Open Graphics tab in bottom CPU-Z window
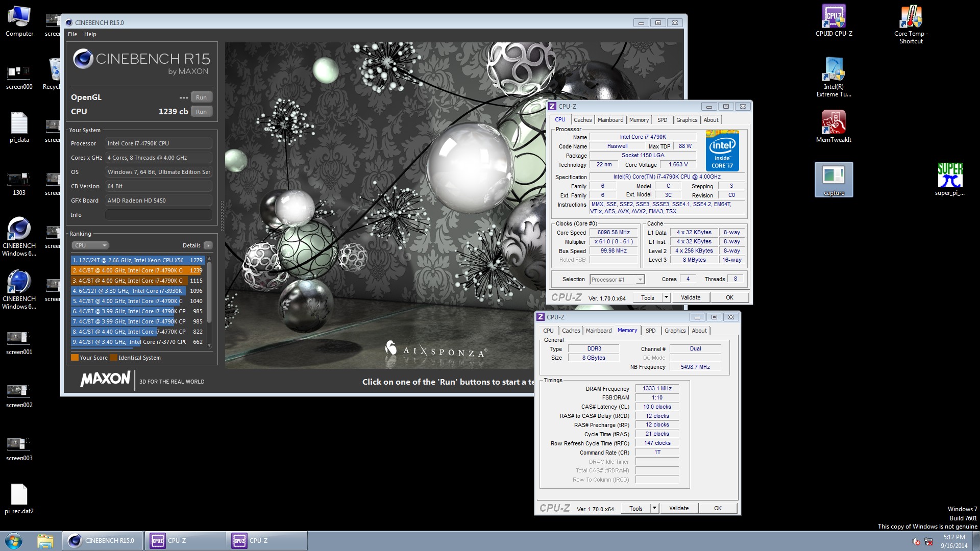The height and width of the screenshot is (551, 980). pyautogui.click(x=675, y=331)
